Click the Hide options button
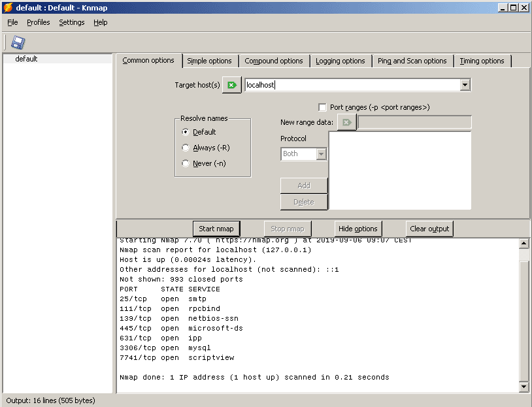532x407 pixels. [357, 229]
